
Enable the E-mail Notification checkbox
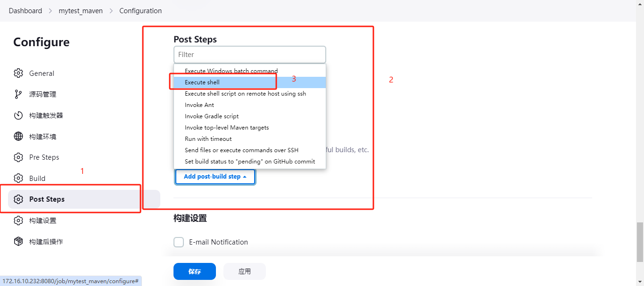click(179, 242)
